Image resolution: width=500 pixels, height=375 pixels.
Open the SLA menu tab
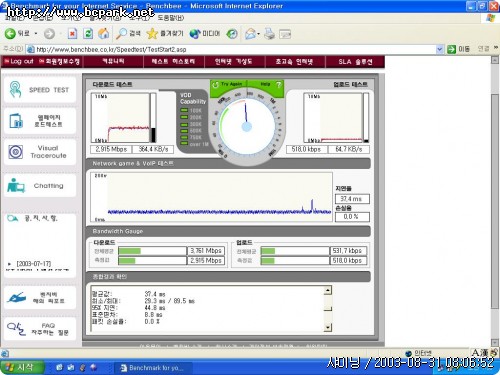355,62
